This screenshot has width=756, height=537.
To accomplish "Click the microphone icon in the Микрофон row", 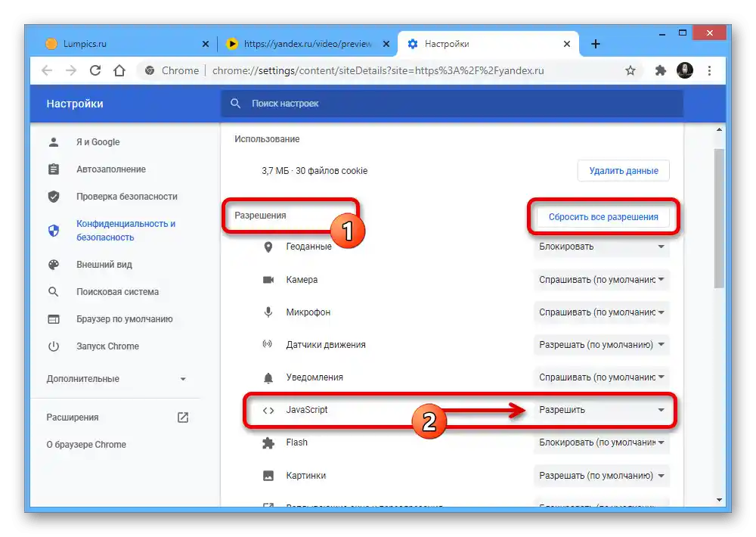I will (x=268, y=312).
